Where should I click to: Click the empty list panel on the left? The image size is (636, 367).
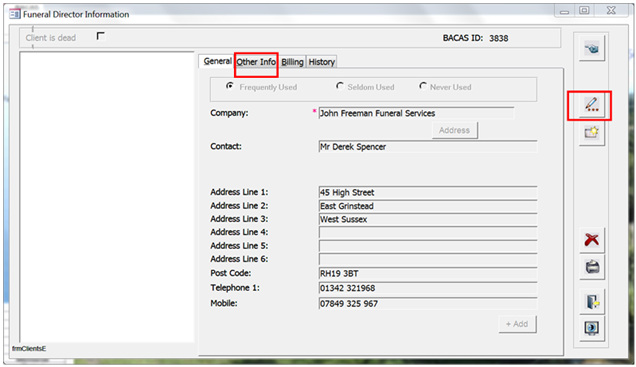click(107, 197)
